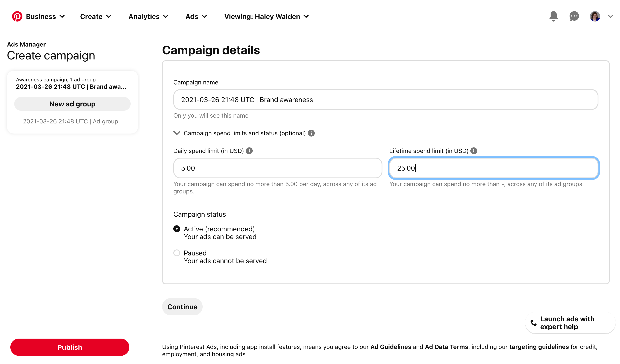Click the Pinterest logo icon
The height and width of the screenshot is (364, 620).
coord(17,16)
